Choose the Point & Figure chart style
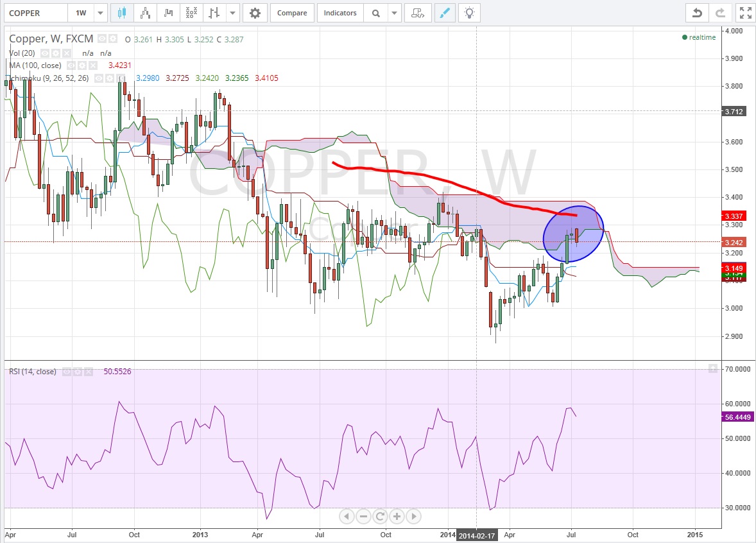The image size is (756, 543). click(x=191, y=13)
